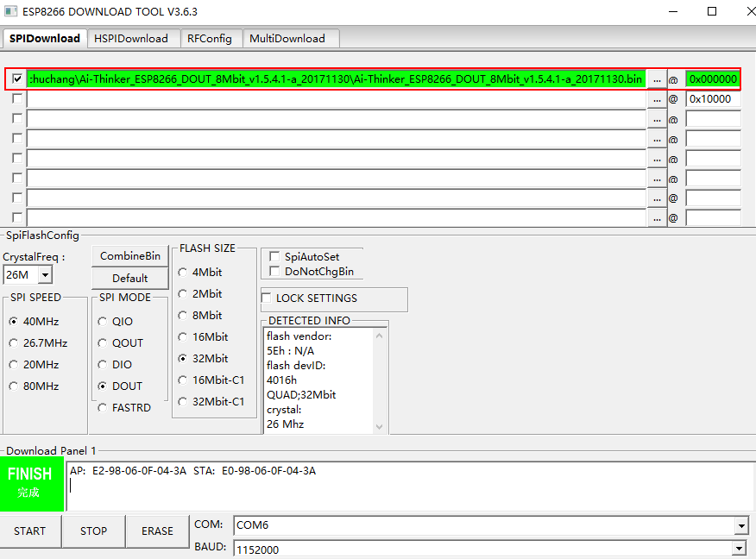Go to the RFConfig tab
This screenshot has height=559, width=756.
tap(210, 39)
